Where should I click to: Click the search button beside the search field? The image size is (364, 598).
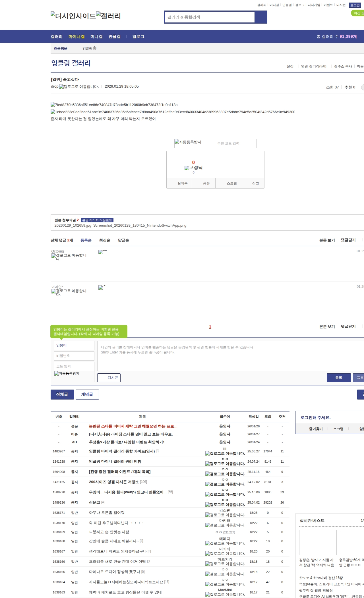pos(260,17)
